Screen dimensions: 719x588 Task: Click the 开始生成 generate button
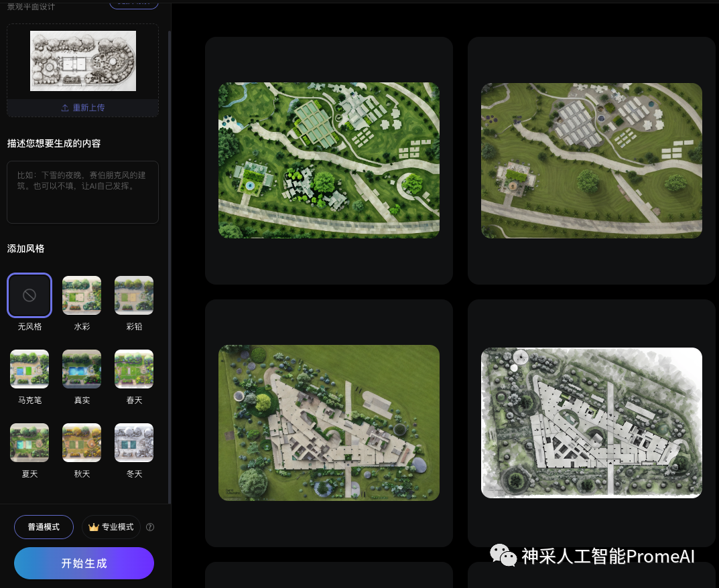tap(84, 563)
